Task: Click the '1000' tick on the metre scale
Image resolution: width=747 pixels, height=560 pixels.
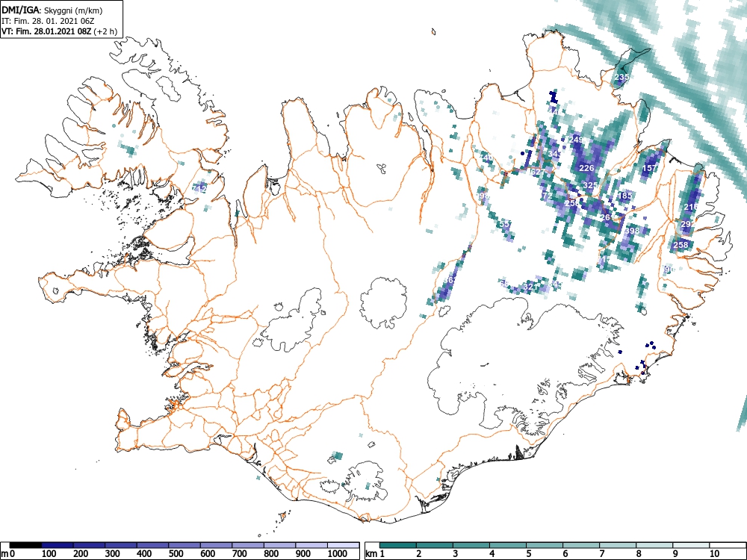Action: coord(338,554)
